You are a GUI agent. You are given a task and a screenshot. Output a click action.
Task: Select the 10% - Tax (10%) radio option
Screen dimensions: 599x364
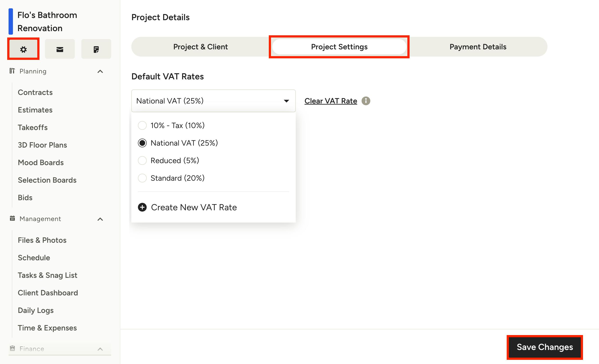point(142,125)
